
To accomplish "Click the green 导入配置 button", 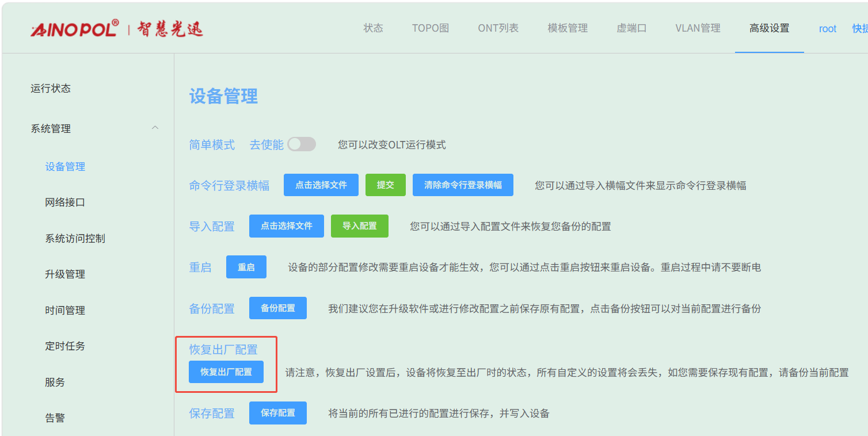I will [359, 226].
